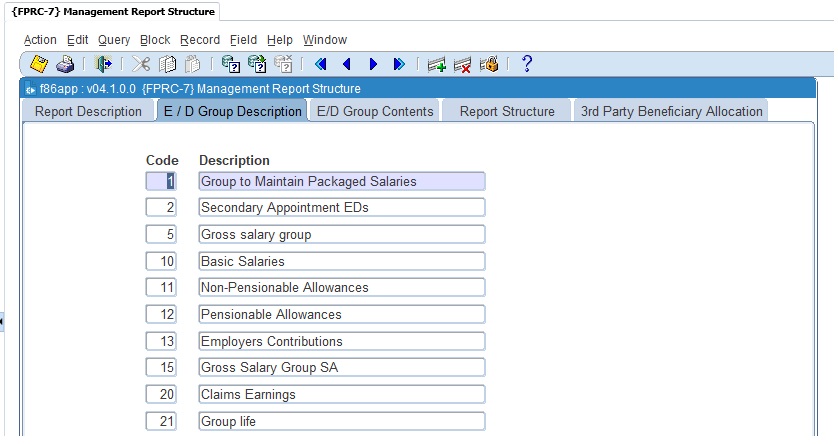838x444 pixels.
Task: Click the Execute Query icon
Action: click(x=257, y=64)
